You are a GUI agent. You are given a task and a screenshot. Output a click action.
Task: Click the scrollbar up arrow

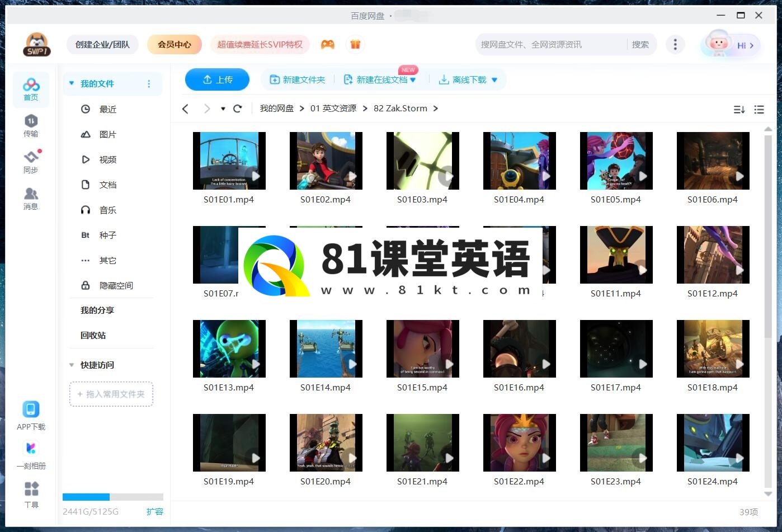coord(768,130)
